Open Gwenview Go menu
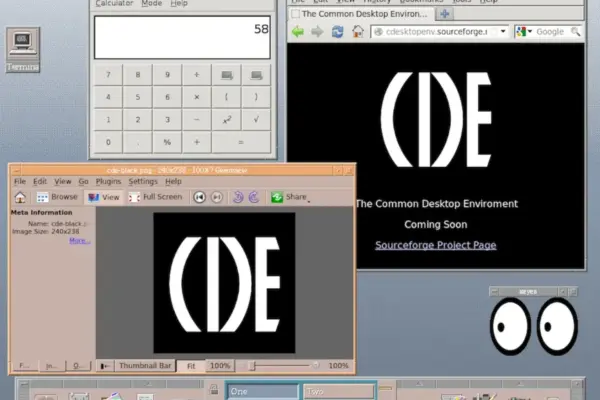This screenshot has width=600, height=400. point(83,181)
